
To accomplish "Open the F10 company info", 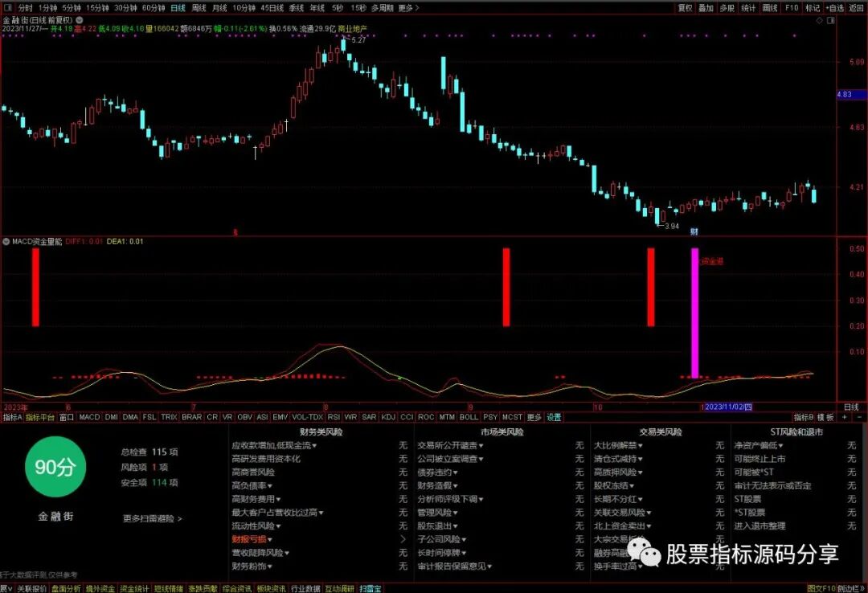I will 792,8.
